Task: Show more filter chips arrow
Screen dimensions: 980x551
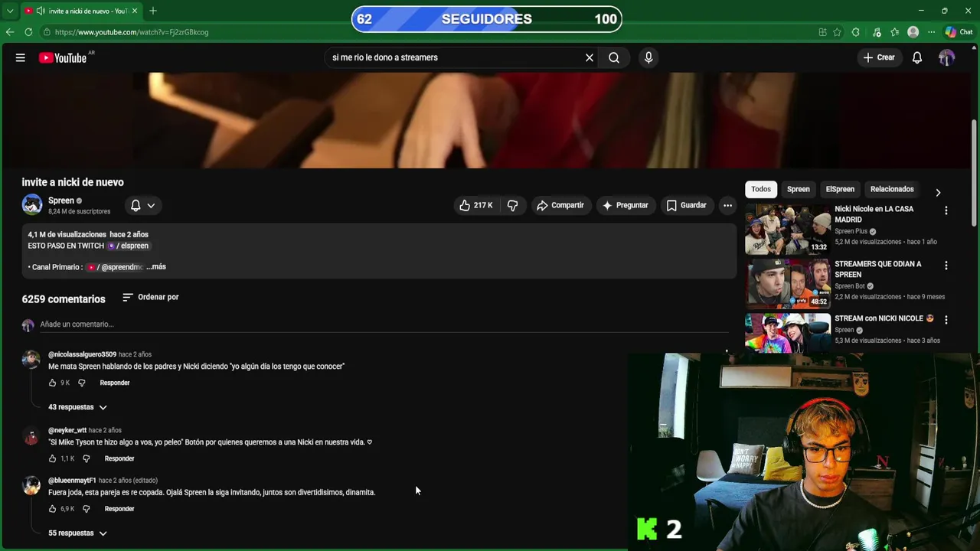Action: pyautogui.click(x=938, y=193)
